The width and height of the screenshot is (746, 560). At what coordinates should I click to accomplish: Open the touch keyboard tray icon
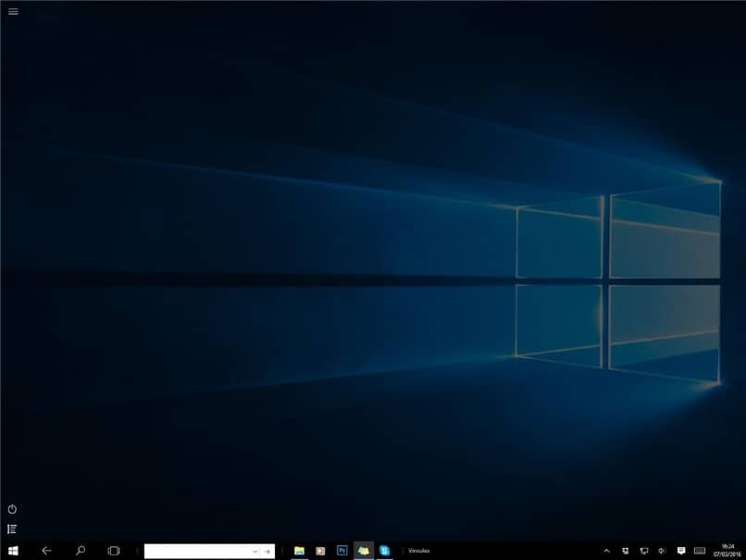(700, 551)
